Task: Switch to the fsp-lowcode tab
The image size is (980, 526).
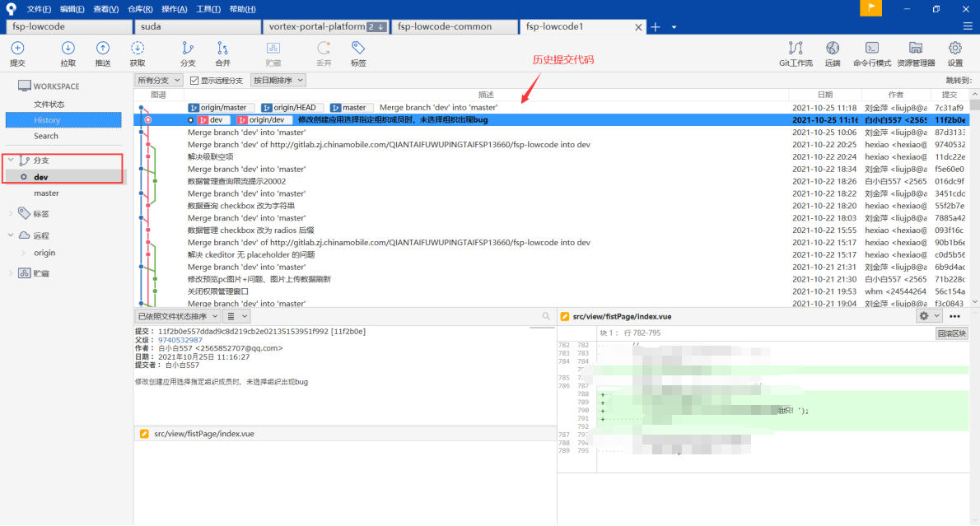Action: point(68,27)
